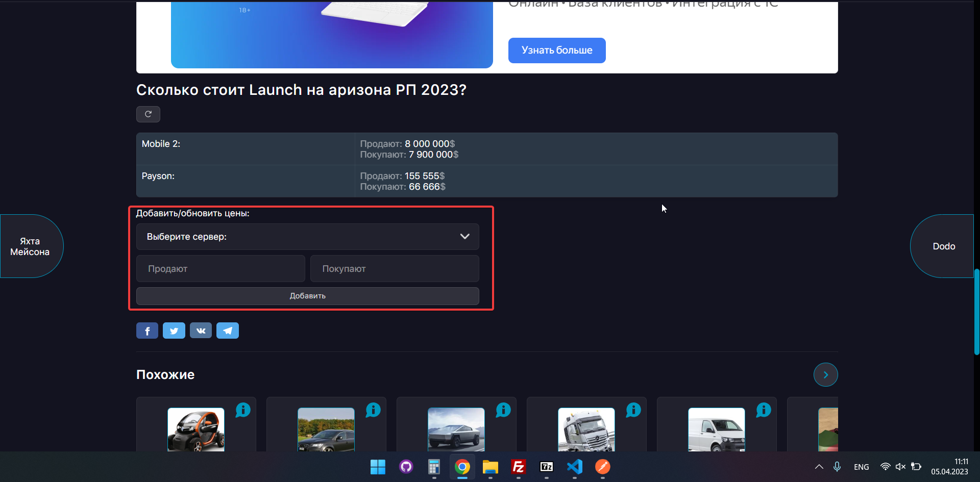Share via Telegram
Screen dimensions: 980x482
[228, 331]
